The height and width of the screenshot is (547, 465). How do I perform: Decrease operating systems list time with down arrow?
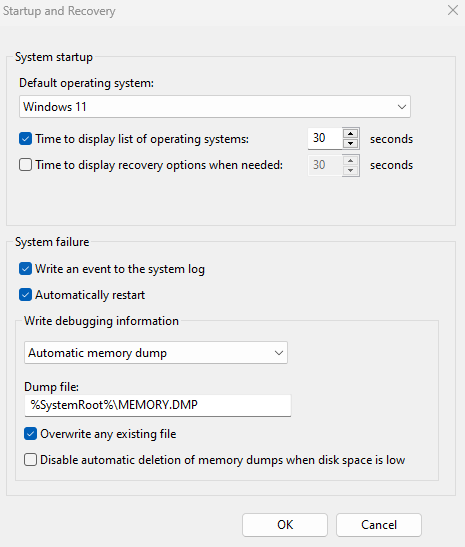[351, 143]
